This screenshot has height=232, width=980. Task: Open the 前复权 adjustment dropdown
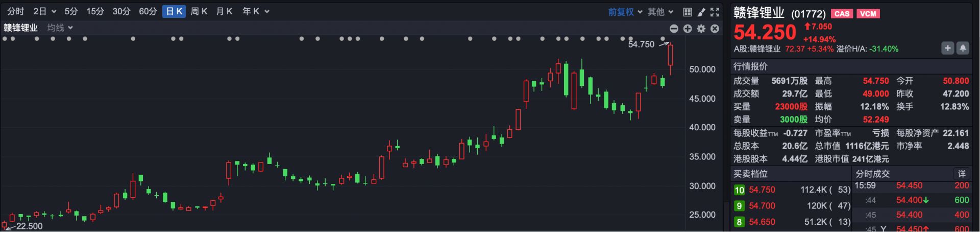[x=625, y=12]
